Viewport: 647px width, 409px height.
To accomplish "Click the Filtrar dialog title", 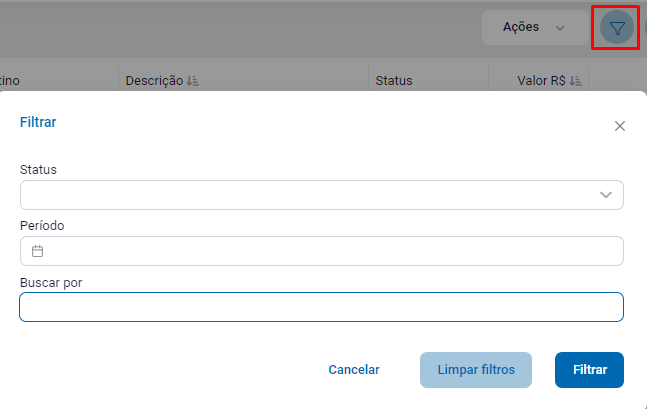I will (x=38, y=122).
